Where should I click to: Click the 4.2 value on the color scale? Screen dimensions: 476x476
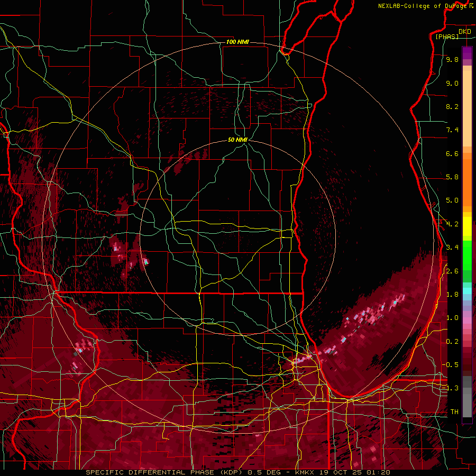[452, 224]
